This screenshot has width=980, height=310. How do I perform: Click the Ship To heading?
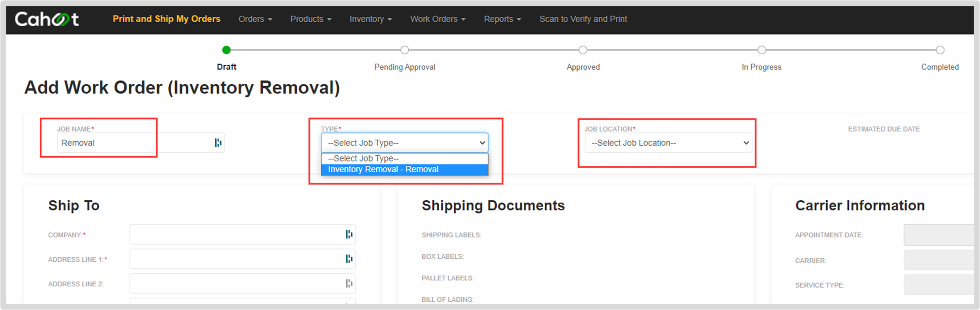click(x=74, y=206)
